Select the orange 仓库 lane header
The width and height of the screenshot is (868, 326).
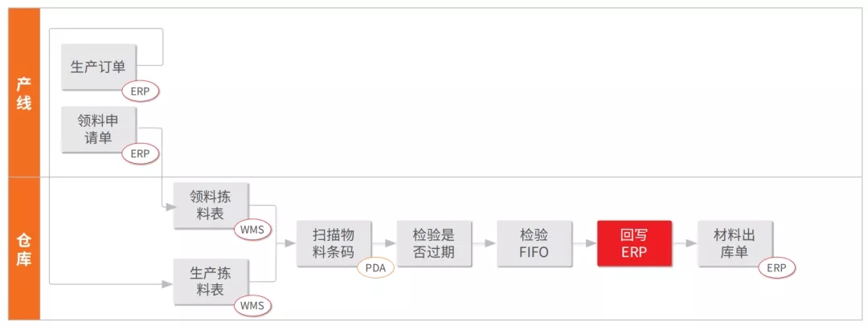(x=24, y=249)
